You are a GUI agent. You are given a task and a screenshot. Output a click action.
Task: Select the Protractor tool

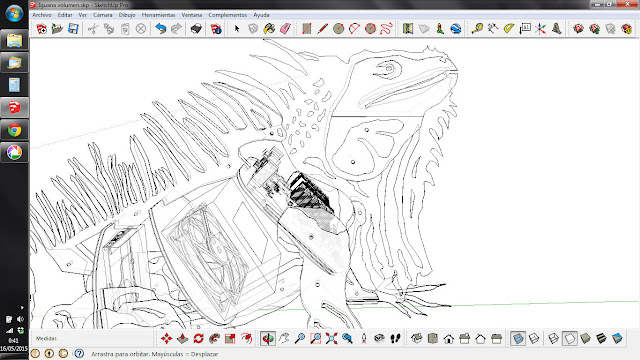click(509, 29)
